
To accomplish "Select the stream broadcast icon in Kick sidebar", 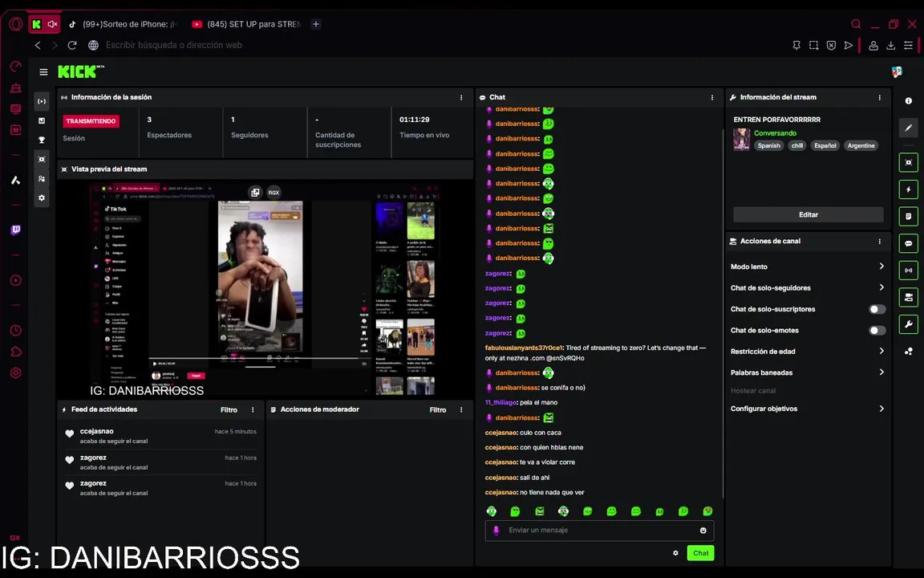I will 42,101.
